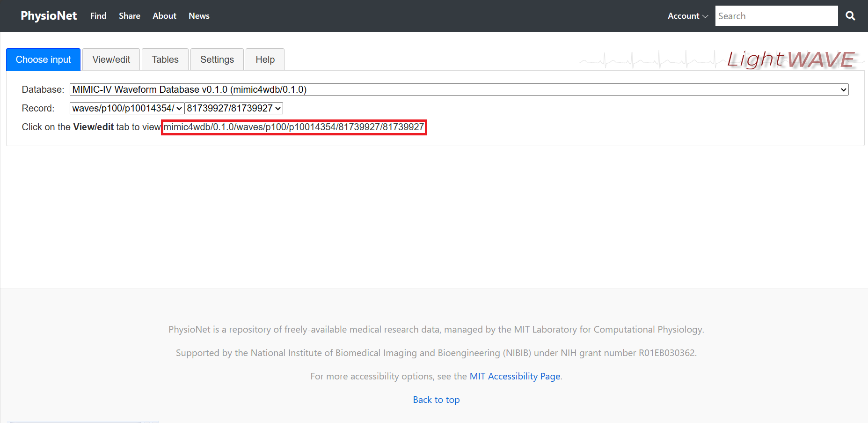Click the LightWAVE logo

click(x=791, y=59)
